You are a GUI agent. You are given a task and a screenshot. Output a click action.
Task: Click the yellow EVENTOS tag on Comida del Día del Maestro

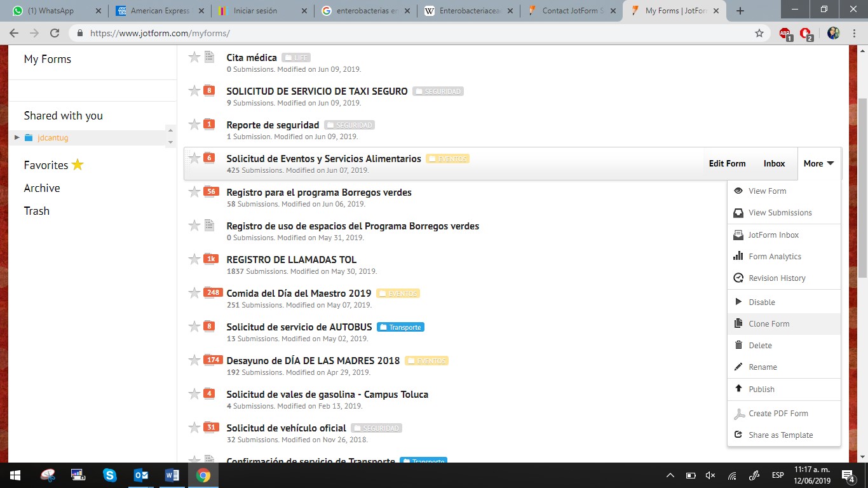398,294
